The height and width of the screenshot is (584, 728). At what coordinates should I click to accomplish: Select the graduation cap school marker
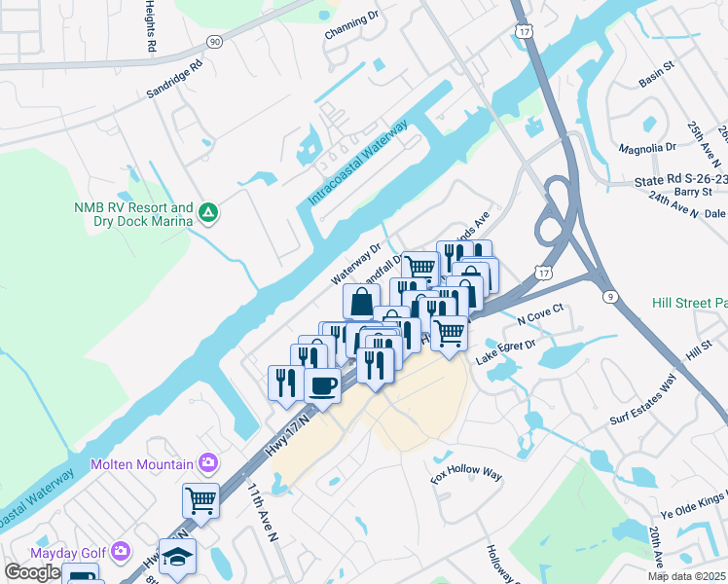point(177,558)
